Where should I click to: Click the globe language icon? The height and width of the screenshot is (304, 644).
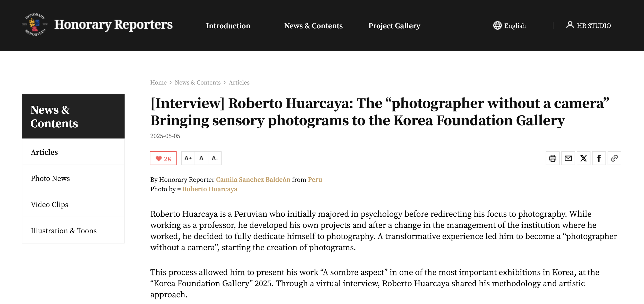pos(497,26)
